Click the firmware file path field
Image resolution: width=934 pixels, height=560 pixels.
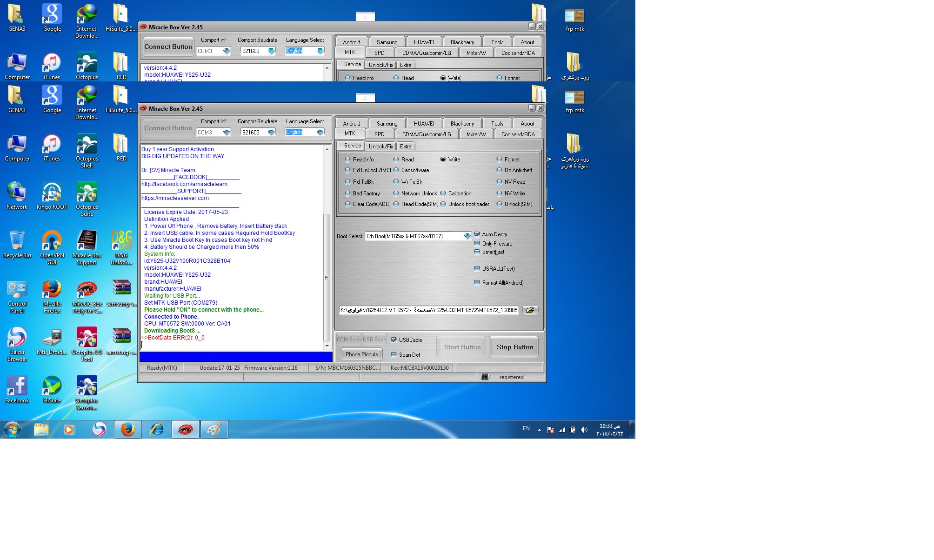pyautogui.click(x=429, y=310)
